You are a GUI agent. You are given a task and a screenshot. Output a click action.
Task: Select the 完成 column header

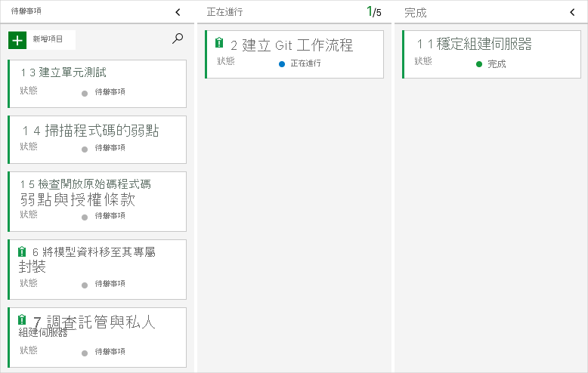pyautogui.click(x=416, y=13)
